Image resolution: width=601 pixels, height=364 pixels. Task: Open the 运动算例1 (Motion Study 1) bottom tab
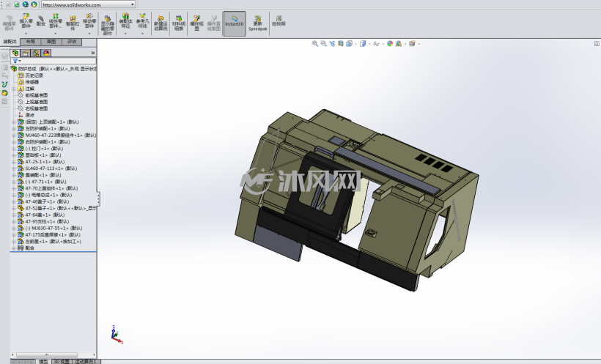86,361
